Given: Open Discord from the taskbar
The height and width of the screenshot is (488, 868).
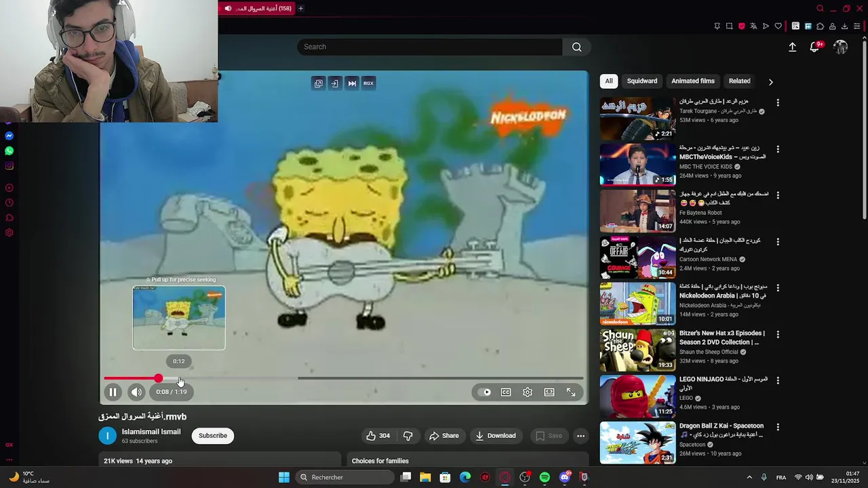Looking at the screenshot, I should coord(565,477).
